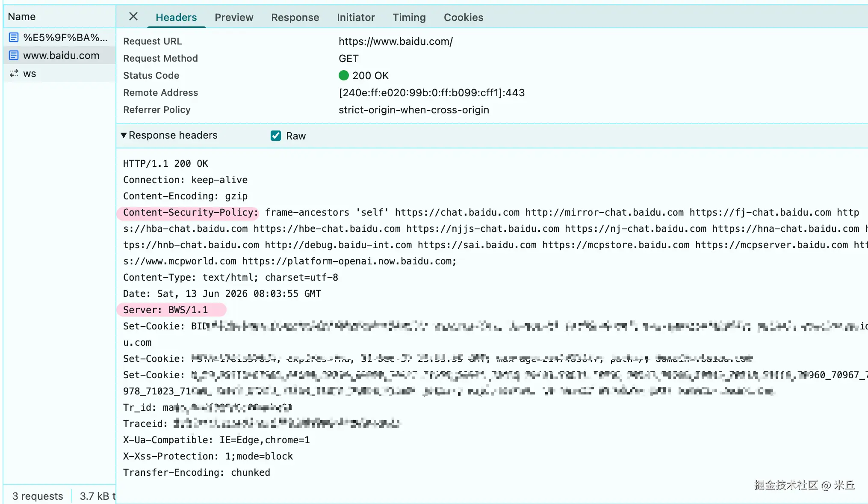
Task: Collapse the Response headers section
Action: tap(124, 135)
